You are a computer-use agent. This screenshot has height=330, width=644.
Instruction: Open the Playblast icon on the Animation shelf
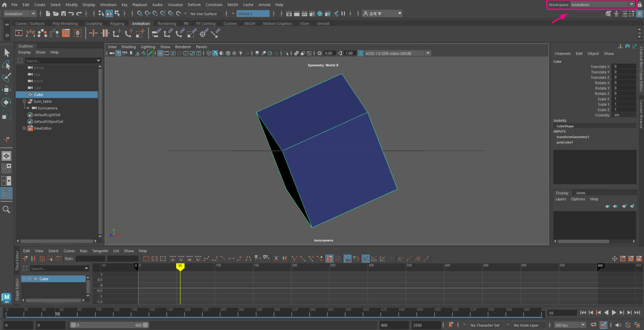19,33
